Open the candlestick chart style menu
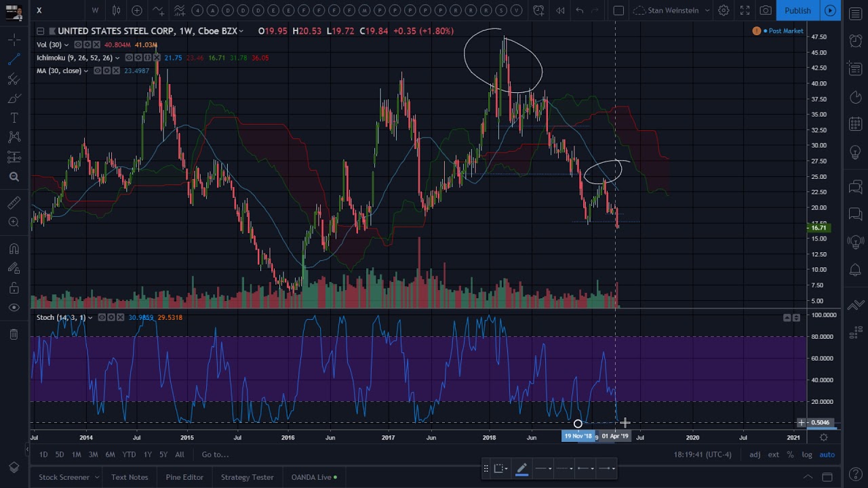Image resolution: width=868 pixels, height=488 pixels. click(116, 10)
